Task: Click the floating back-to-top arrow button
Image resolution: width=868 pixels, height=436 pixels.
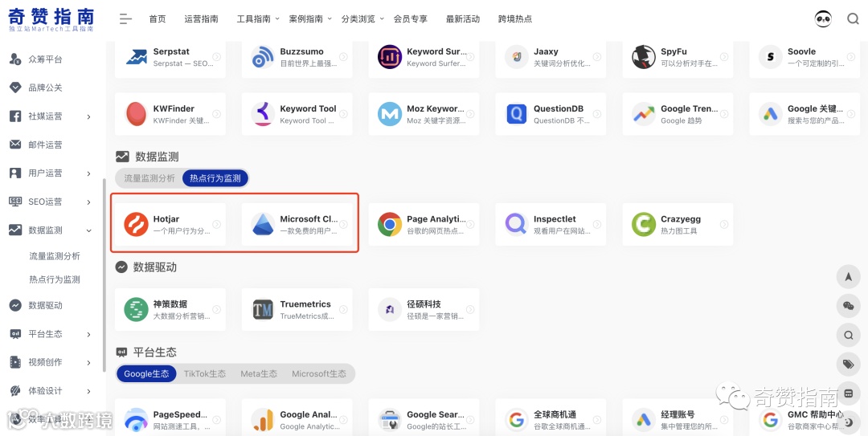Action: pos(848,277)
